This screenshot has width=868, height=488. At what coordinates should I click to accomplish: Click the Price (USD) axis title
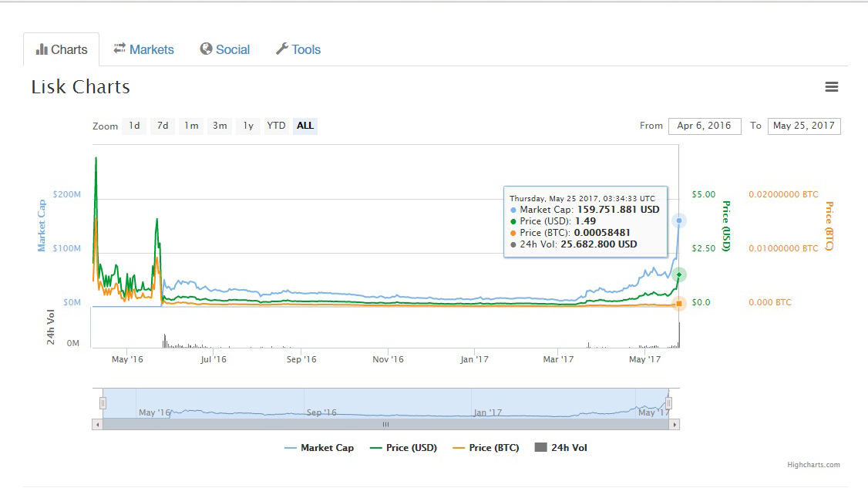pyautogui.click(x=726, y=226)
